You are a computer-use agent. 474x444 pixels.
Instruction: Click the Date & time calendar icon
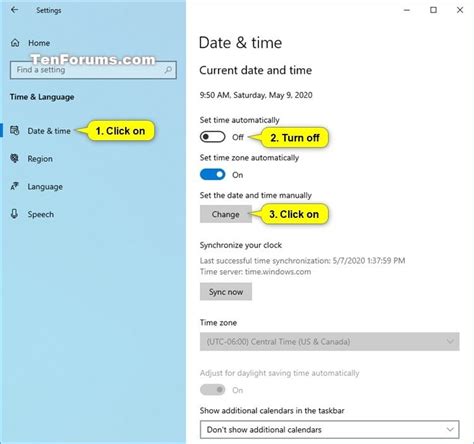pyautogui.click(x=14, y=130)
